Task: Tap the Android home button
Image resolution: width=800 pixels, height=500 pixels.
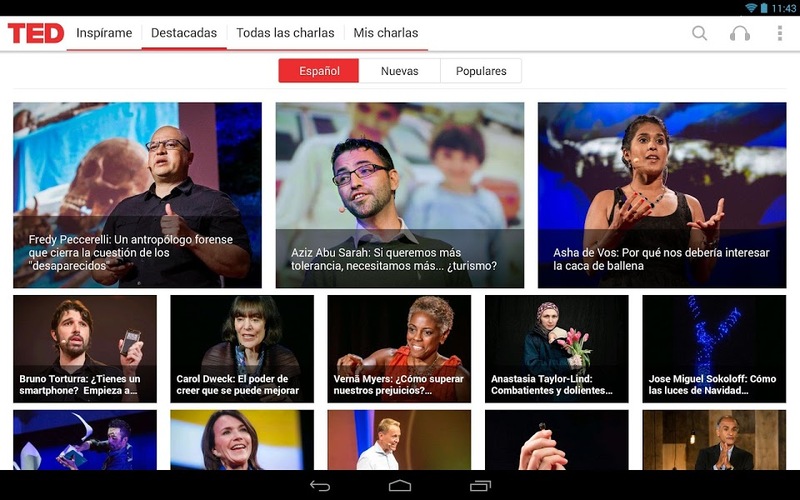Action: 399,486
